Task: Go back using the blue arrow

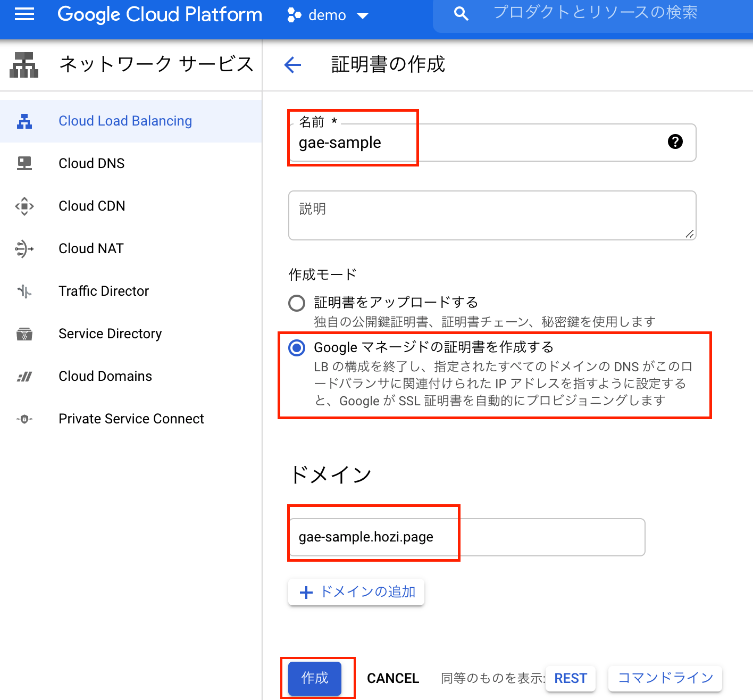Action: point(292,65)
